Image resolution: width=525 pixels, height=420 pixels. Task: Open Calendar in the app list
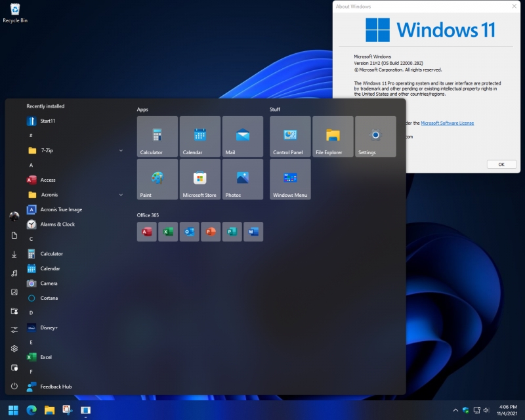click(x=75, y=268)
